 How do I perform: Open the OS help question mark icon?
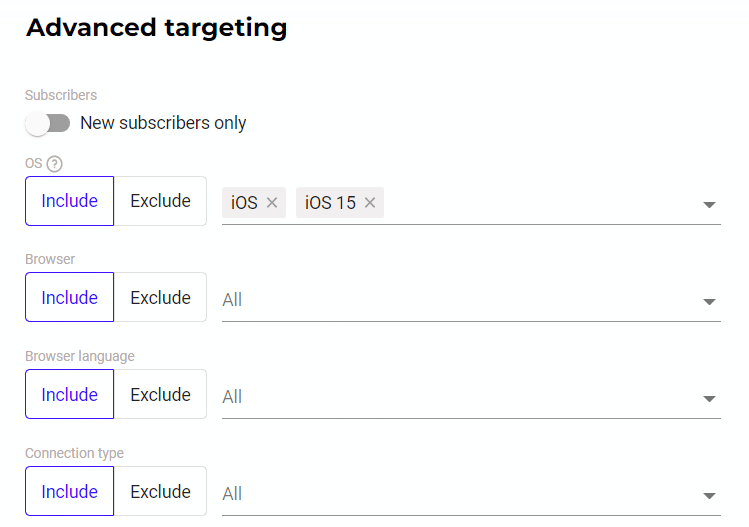tap(54, 164)
